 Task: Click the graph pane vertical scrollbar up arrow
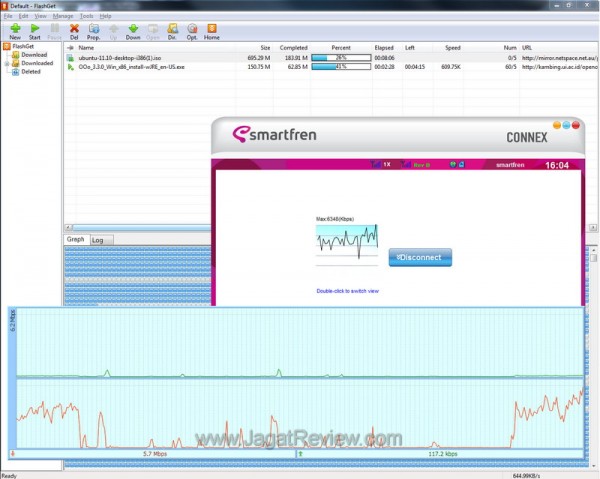tap(593, 250)
